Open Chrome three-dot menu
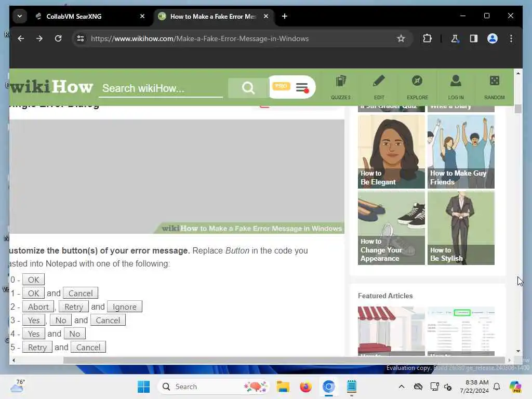Screen dimensions: 532x399 pos(511,38)
